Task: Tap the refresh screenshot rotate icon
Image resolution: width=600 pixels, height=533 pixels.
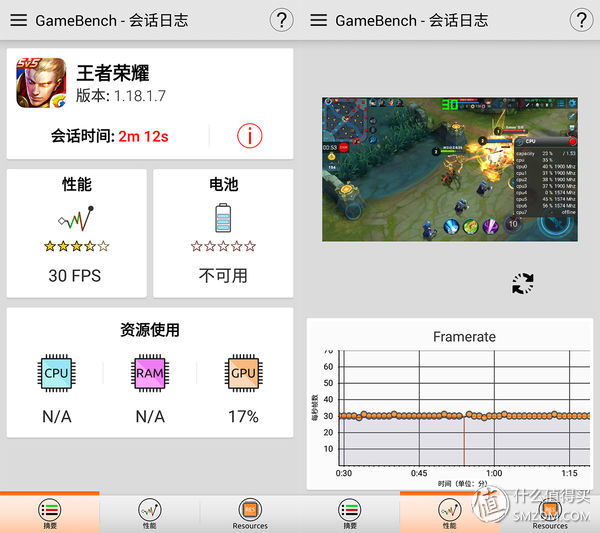Action: pos(523,284)
